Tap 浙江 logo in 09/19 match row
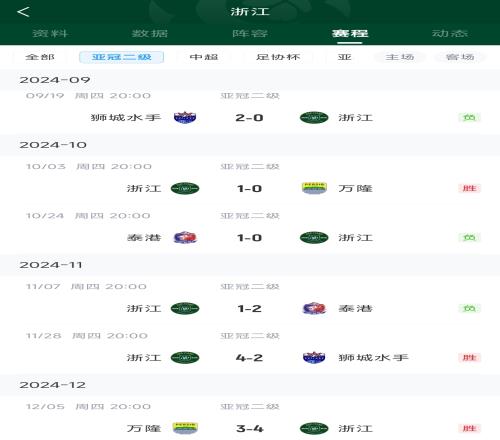This screenshot has height=440, width=500. click(x=314, y=117)
